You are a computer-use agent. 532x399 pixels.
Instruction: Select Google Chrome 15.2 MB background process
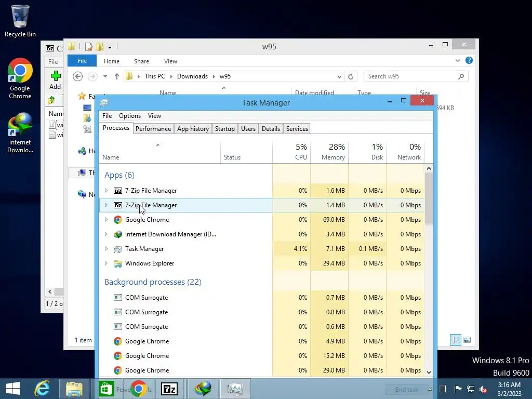[262, 356]
